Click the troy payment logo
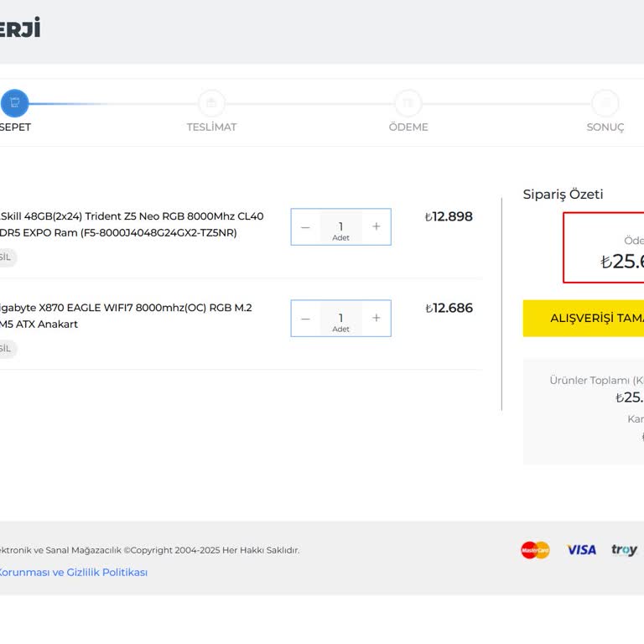Image resolution: width=644 pixels, height=644 pixels. point(624,550)
